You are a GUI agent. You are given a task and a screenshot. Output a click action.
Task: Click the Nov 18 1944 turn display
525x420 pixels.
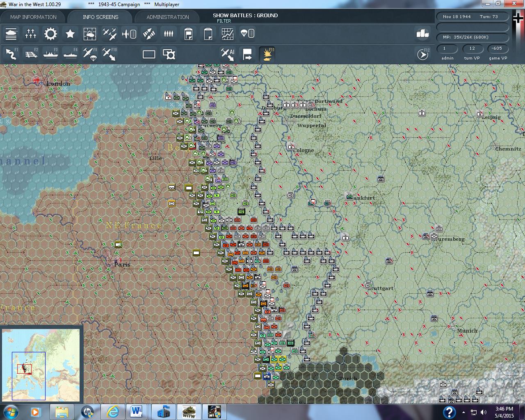472,17
